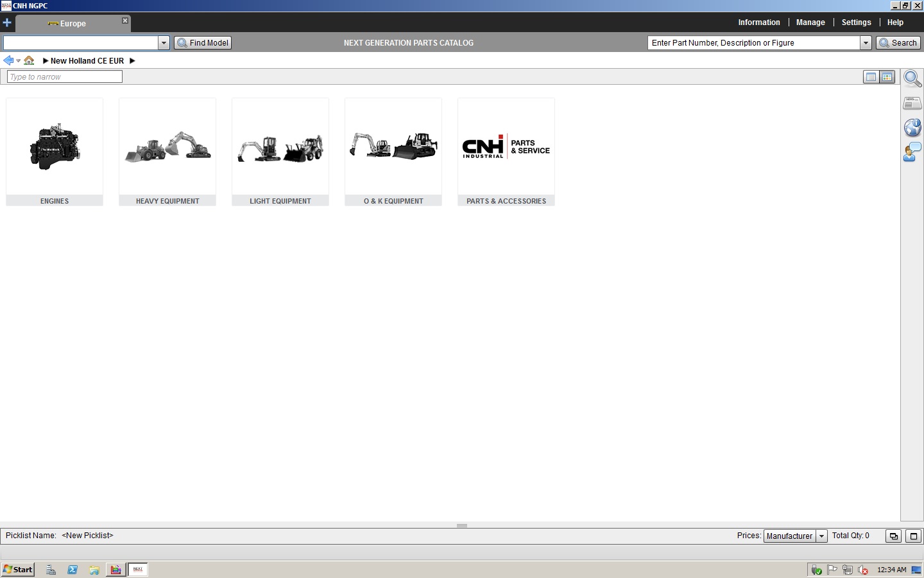Open the 12:34 AM system clock
924x578 pixels.
point(891,570)
